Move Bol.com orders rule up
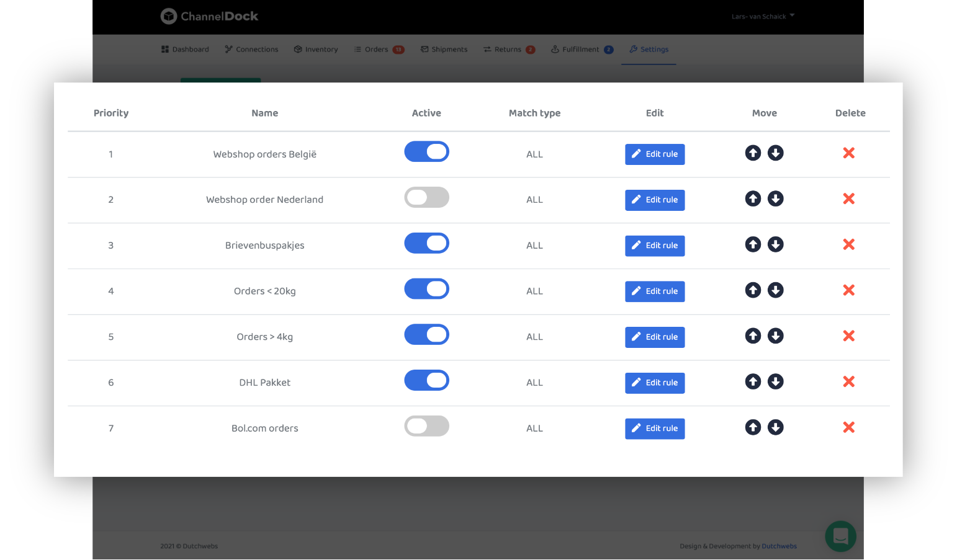 753,427
